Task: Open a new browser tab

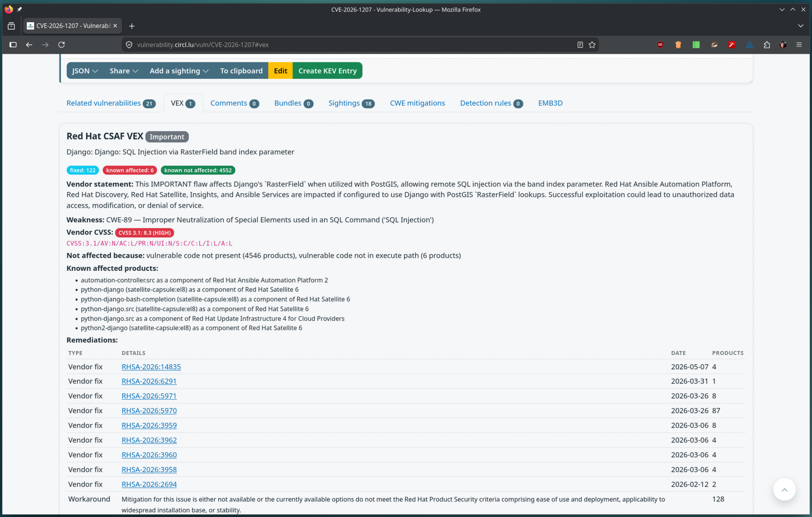Action: [x=132, y=26]
